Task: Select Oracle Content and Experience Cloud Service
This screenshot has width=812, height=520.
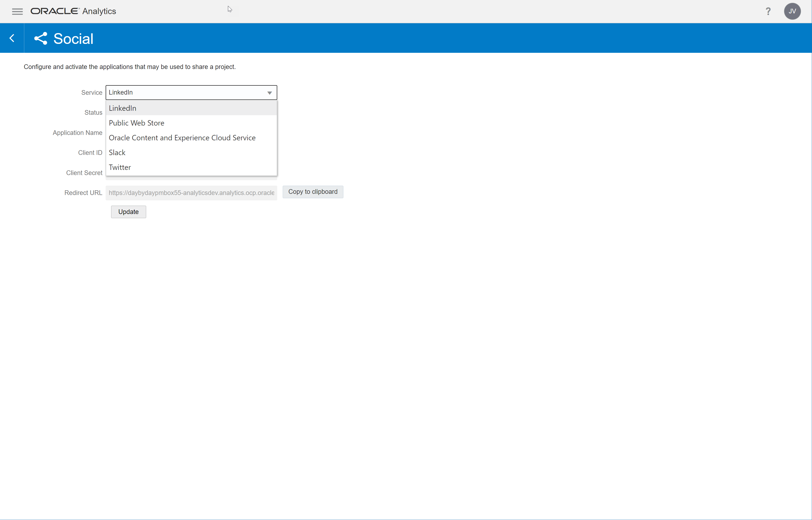Action: coord(192,138)
